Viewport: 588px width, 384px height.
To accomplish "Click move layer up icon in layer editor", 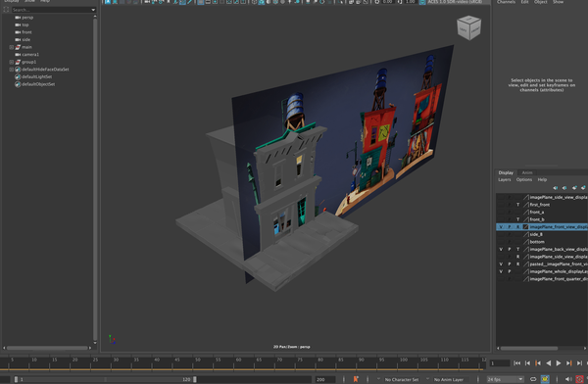I will tap(556, 187).
